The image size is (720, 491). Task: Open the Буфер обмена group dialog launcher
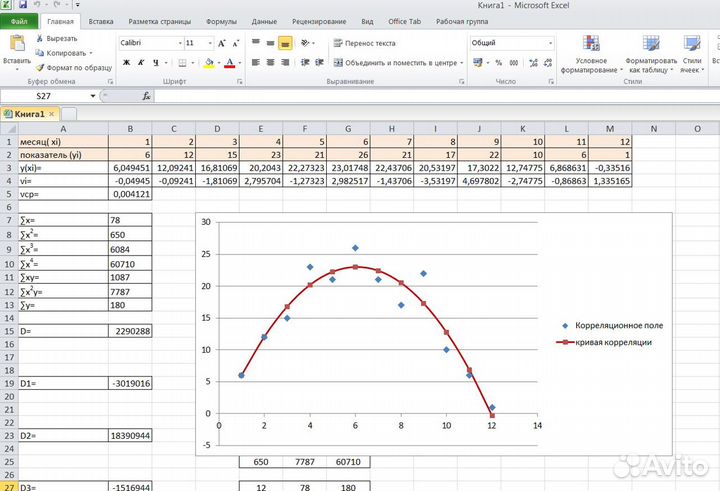[110, 81]
